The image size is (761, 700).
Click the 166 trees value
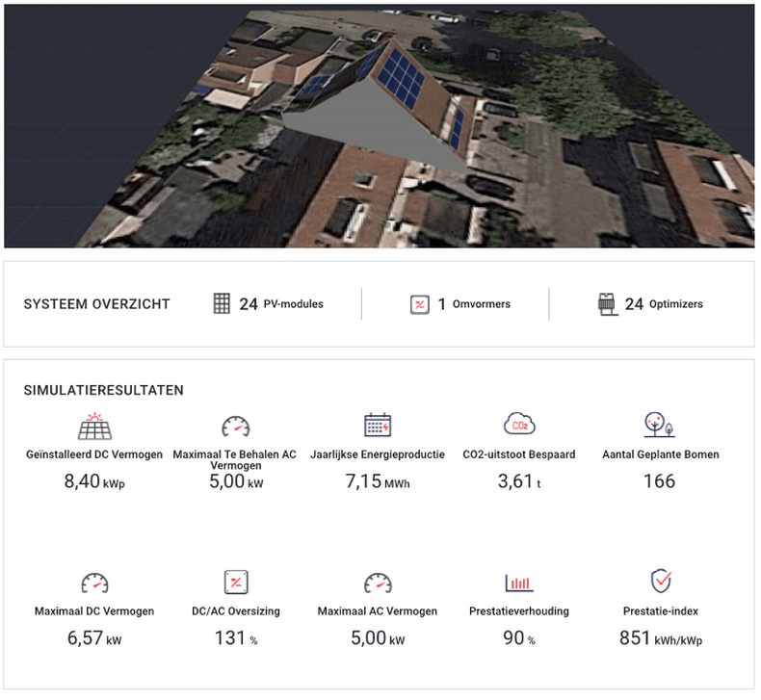coord(660,482)
